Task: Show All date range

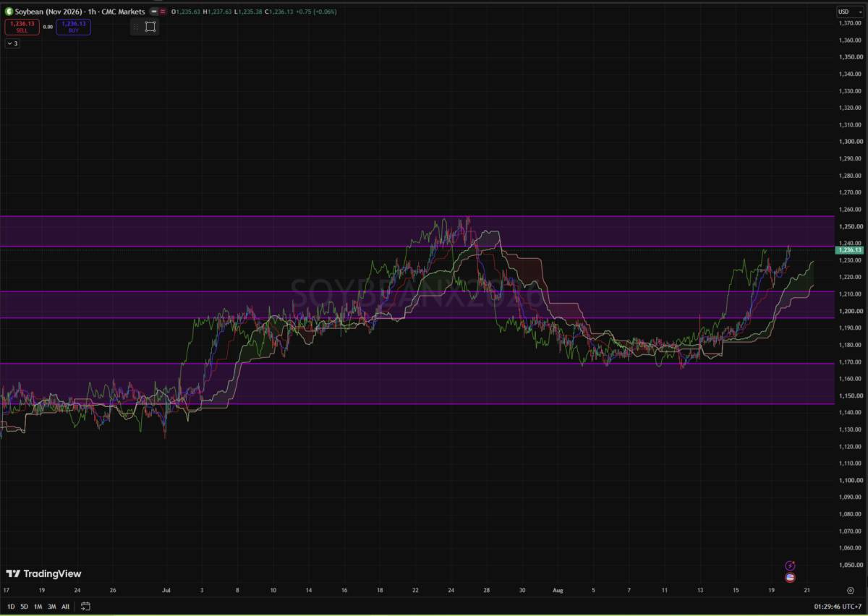Action: (x=65, y=606)
